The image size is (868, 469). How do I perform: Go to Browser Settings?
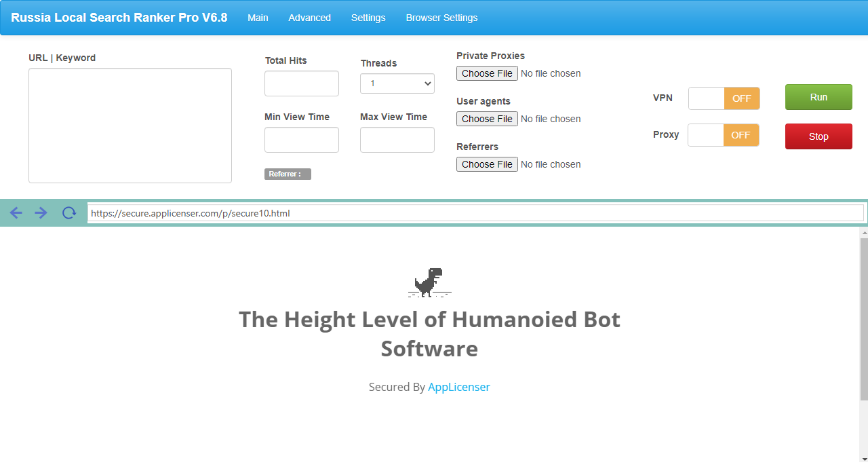click(x=441, y=18)
